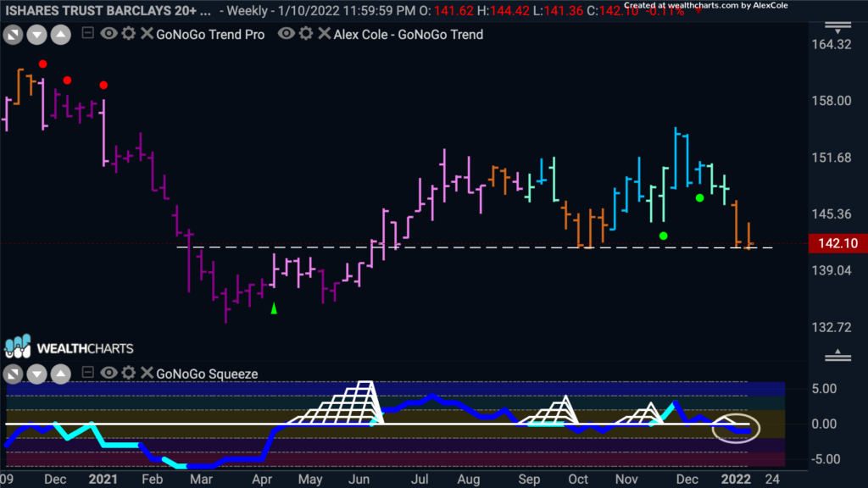
Task: Move the price pane up with the up arrow
Action: coord(61,35)
